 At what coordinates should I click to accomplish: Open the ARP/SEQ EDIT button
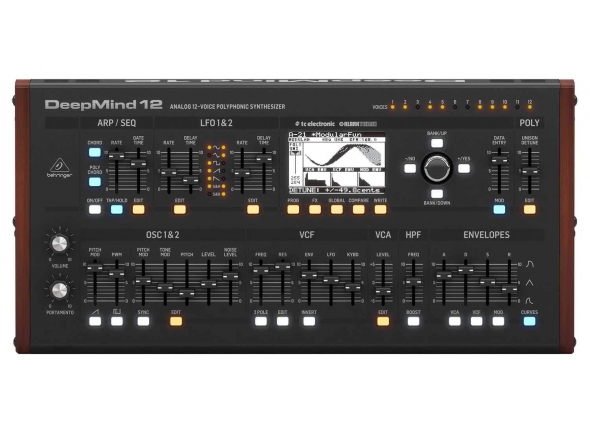pyautogui.click(x=138, y=210)
